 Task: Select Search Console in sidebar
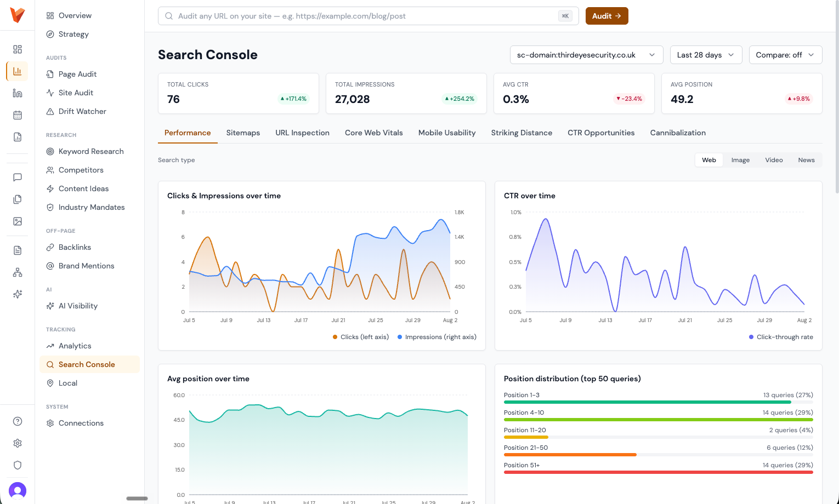[x=89, y=364]
